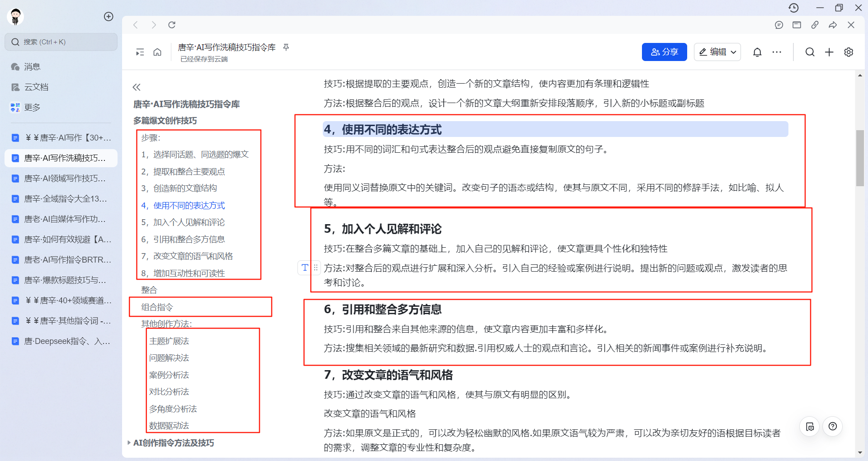
Task: Close the document tab with X
Action: 851,25
